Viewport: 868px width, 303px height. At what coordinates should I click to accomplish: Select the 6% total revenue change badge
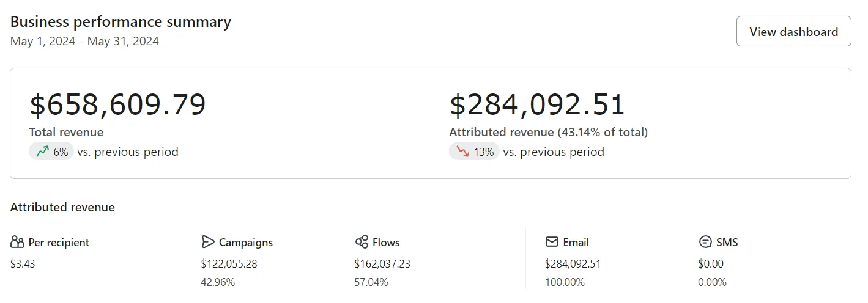(51, 151)
